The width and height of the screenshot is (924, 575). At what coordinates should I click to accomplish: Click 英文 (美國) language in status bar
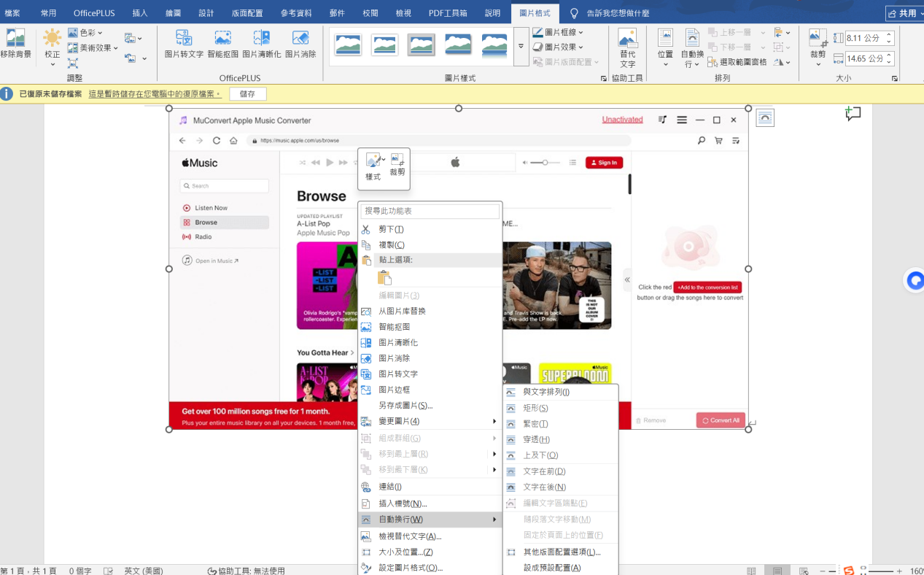pos(144,571)
